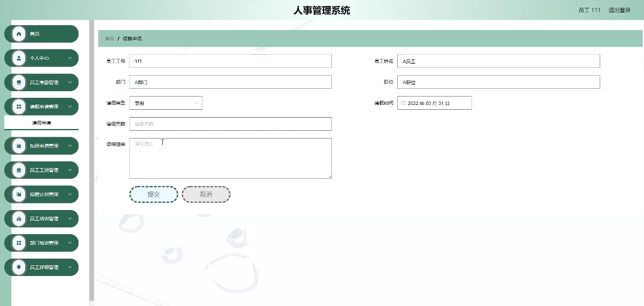Click the 取消 cancel button
Image resolution: width=644 pixels, height=306 pixels.
pyautogui.click(x=205, y=194)
